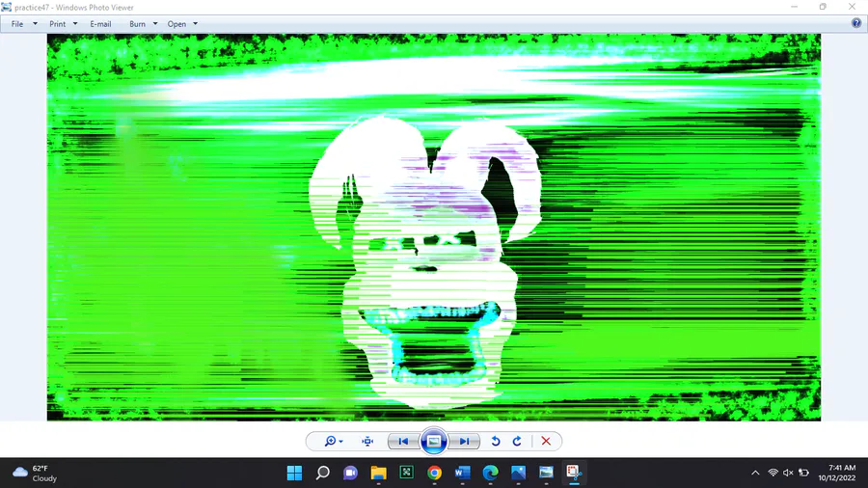Expand the Open dropdown arrow

(196, 24)
